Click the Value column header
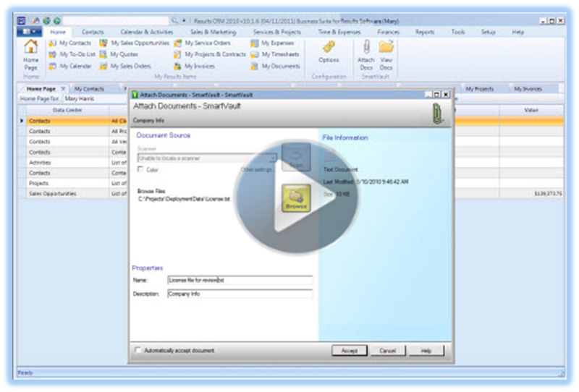This screenshot has width=579, height=392. pyautogui.click(x=531, y=110)
